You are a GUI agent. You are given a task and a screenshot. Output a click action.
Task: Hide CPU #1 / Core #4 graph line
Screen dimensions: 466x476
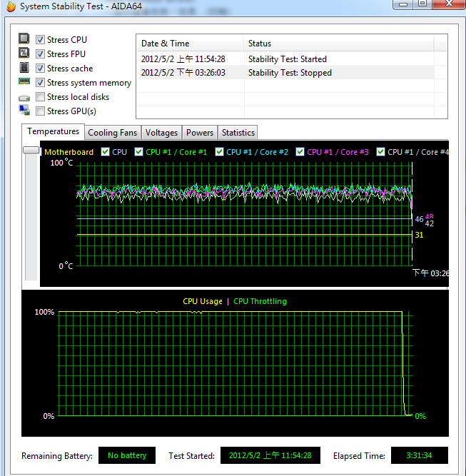pos(380,152)
